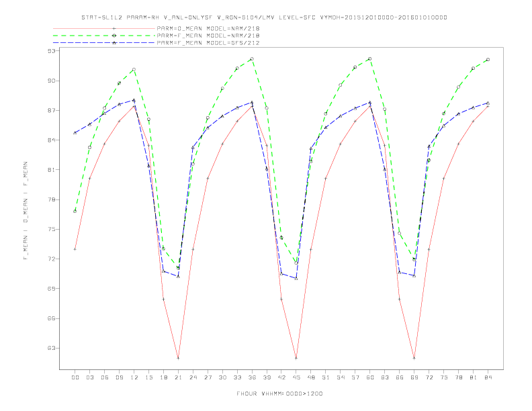Click the blue GFS triangle marker at hour 00
This screenshot has height=411, width=532.
pos(75,132)
